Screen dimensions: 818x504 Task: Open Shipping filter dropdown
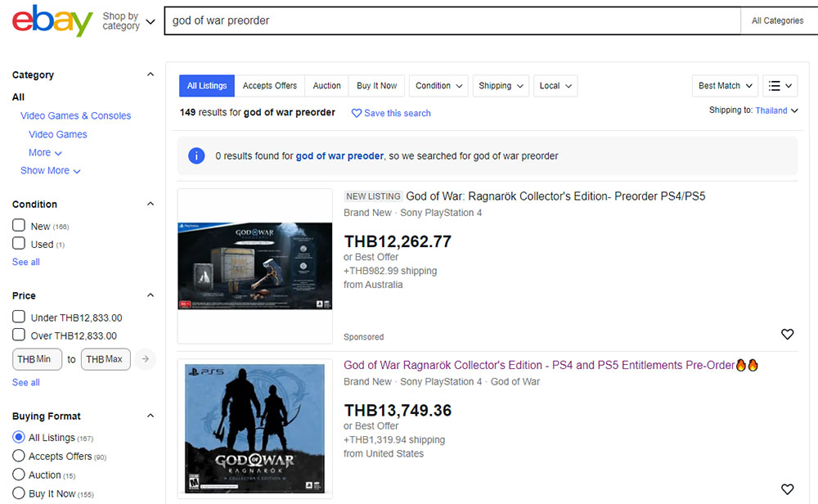point(501,86)
